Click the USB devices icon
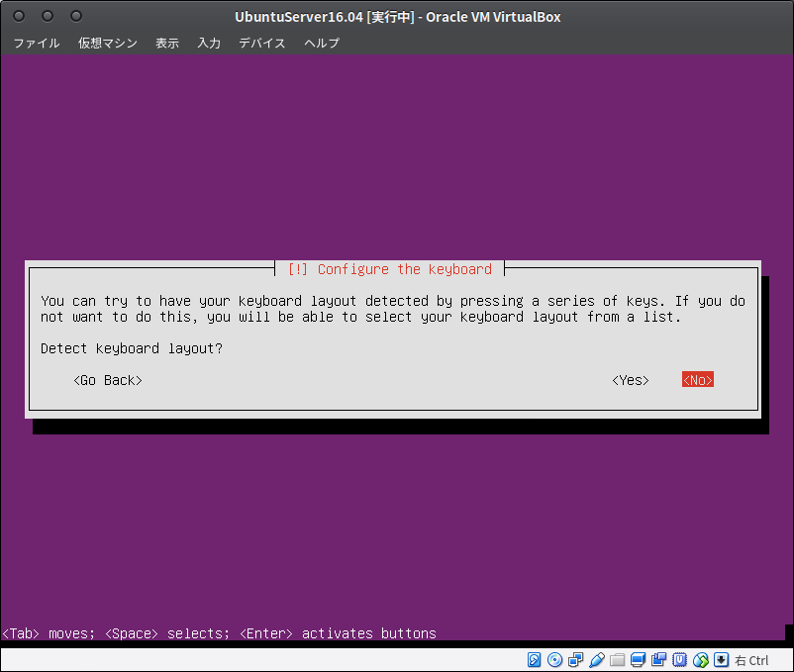The width and height of the screenshot is (794, 672). point(597,660)
